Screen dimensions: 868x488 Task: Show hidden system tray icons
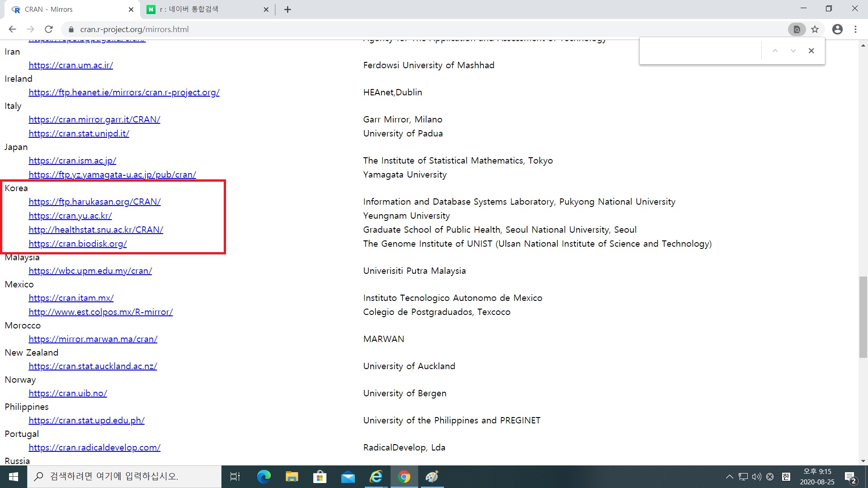coord(729,477)
